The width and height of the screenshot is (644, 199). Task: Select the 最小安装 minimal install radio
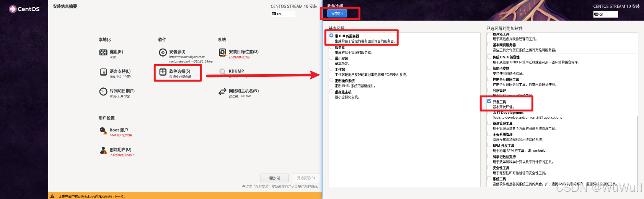coord(331,58)
